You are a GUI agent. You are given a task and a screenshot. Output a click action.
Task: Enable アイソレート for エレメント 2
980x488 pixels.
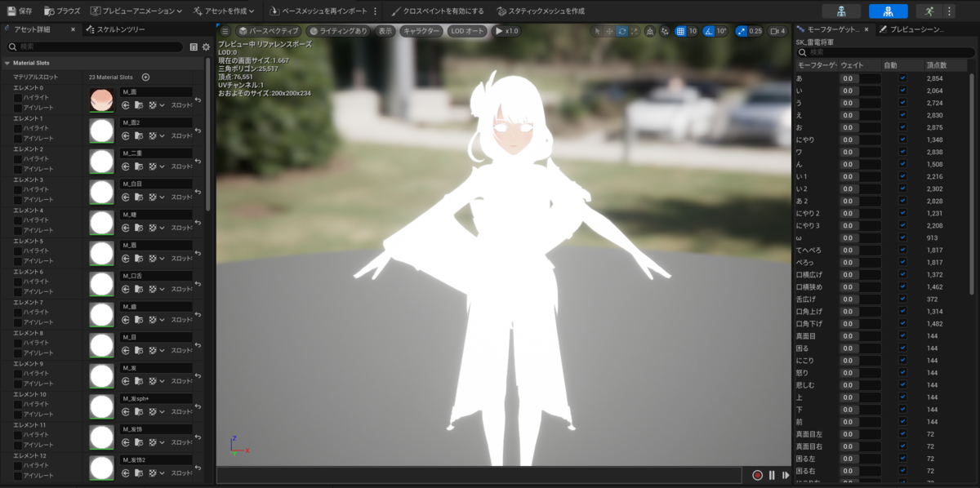tap(18, 169)
